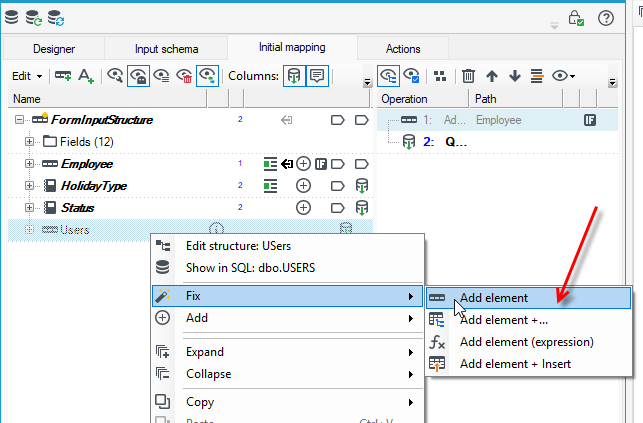Open the Copy submenu
Screen dimensions: 643x423
pyautogui.click(x=287, y=402)
